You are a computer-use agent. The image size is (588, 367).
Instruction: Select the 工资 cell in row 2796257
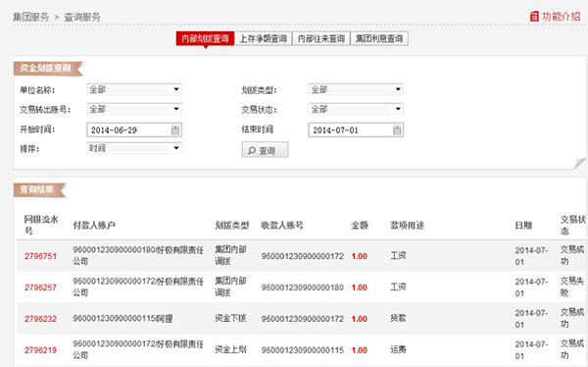(x=398, y=287)
